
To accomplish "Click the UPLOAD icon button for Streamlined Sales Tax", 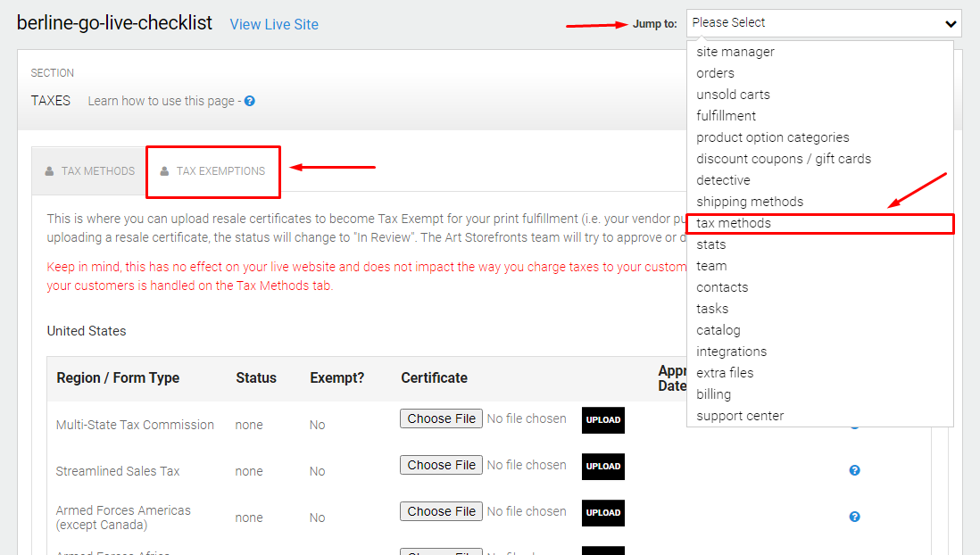I will point(602,466).
